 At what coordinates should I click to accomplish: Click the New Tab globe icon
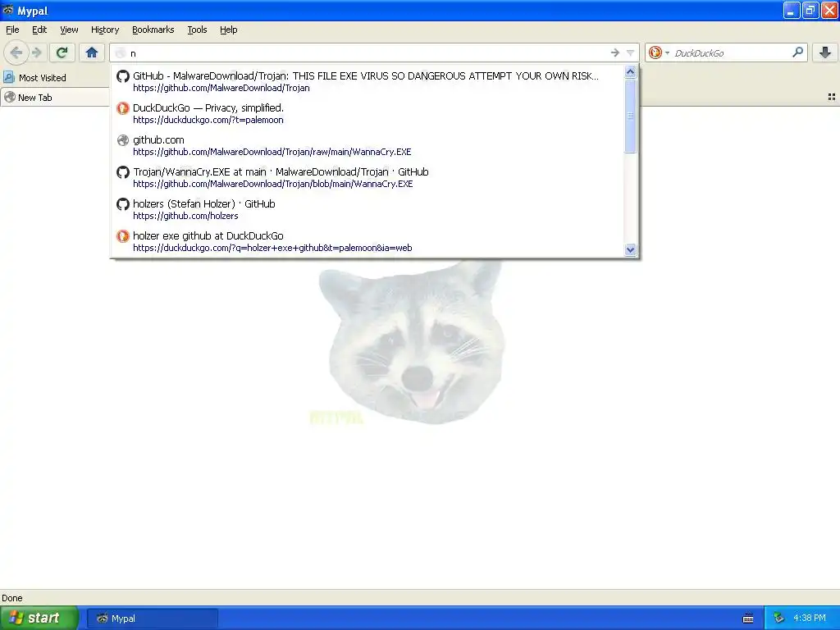click(10, 98)
